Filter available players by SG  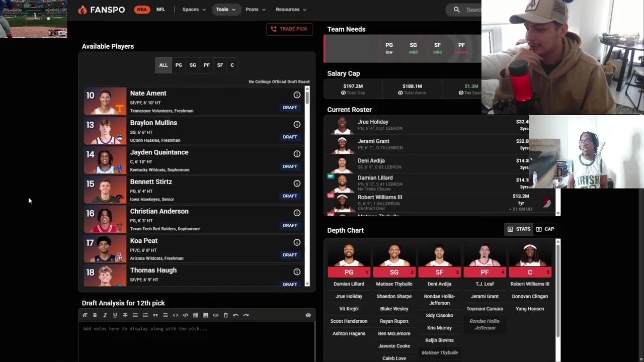193,65
